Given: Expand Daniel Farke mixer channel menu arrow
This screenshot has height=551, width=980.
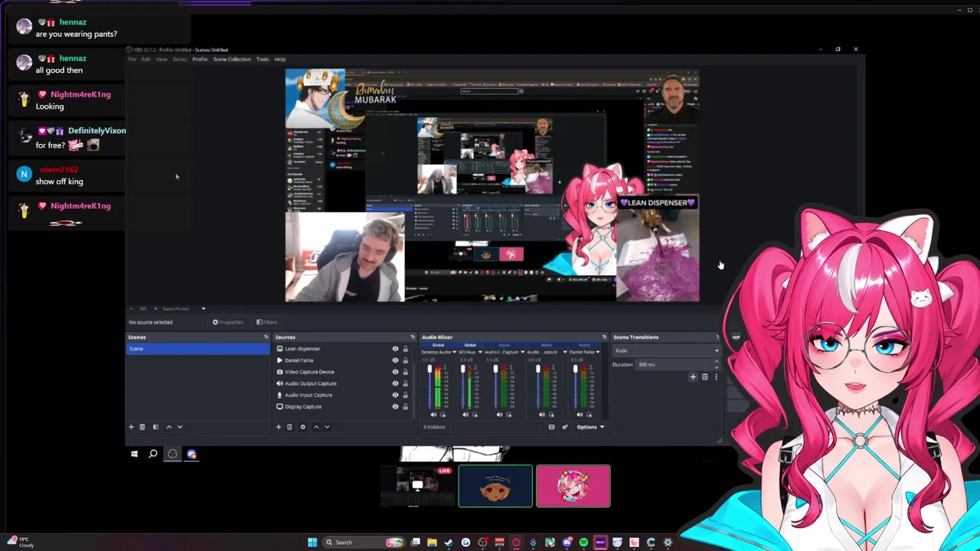Looking at the screenshot, I should (598, 352).
